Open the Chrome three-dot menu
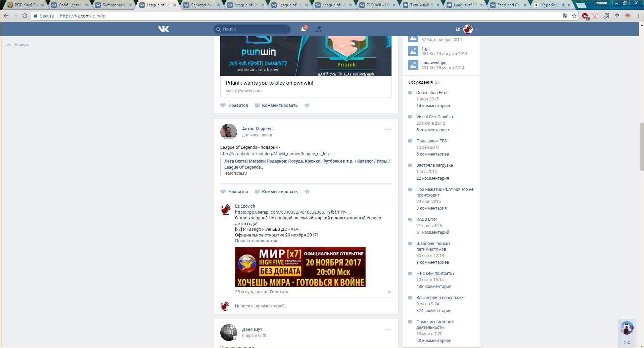Image resolution: width=644 pixels, height=348 pixels. point(639,16)
